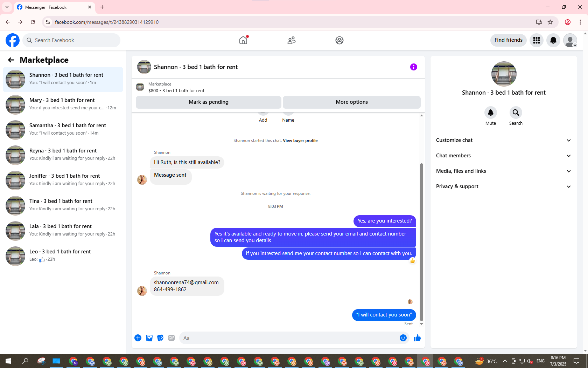The image size is (588, 368).
Task: Open the Tina conversation in list
Action: 63,206
